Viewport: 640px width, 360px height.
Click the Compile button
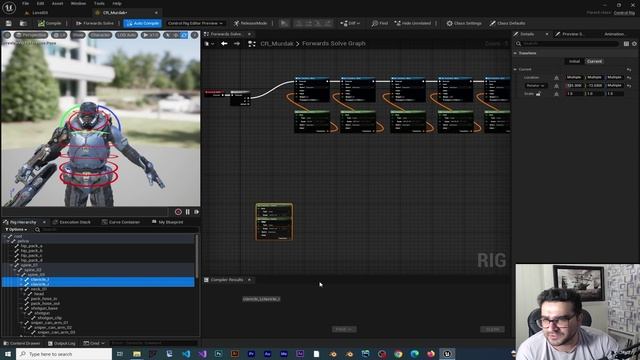(x=50, y=23)
